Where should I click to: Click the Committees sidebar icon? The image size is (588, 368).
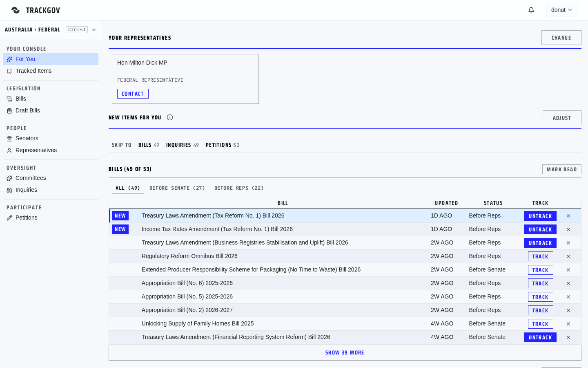[9, 178]
